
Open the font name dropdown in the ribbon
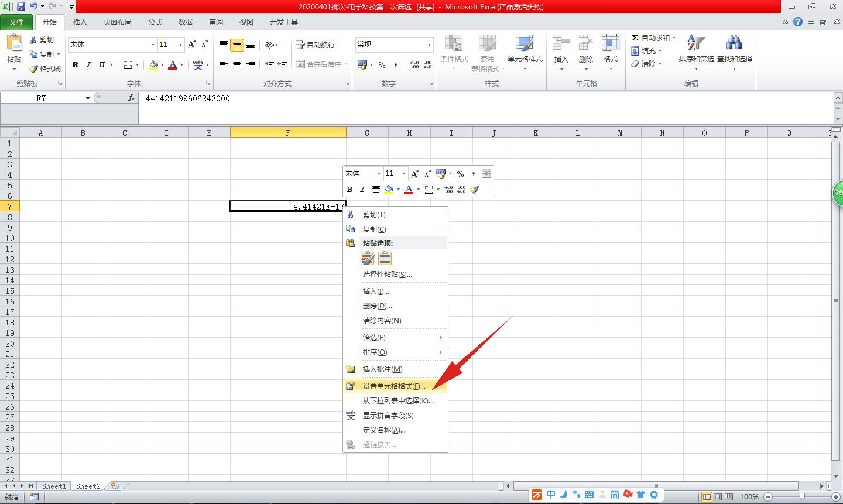pyautogui.click(x=153, y=44)
